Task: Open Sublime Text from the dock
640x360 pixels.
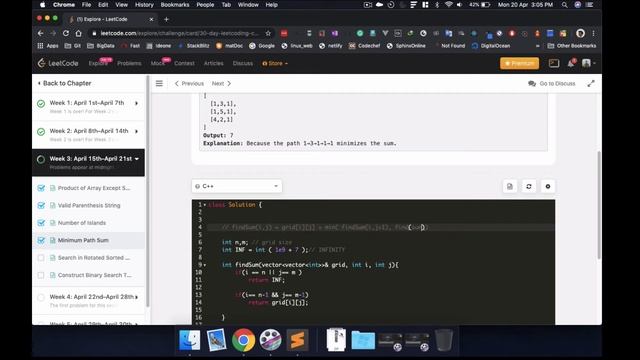Action: [x=297, y=340]
